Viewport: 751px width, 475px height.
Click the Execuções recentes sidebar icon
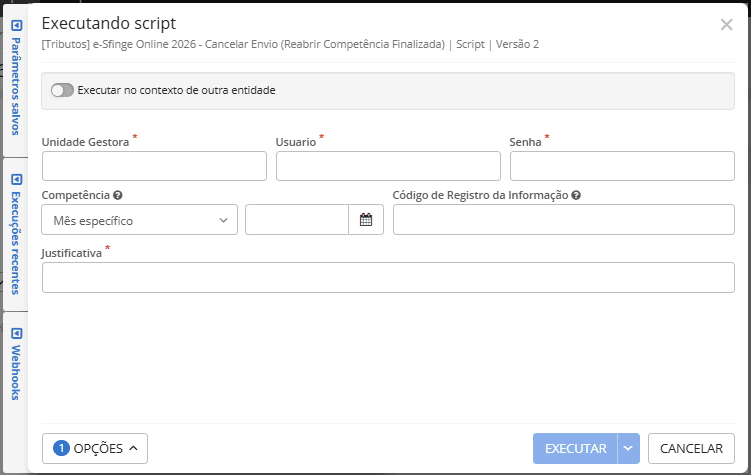point(15,180)
